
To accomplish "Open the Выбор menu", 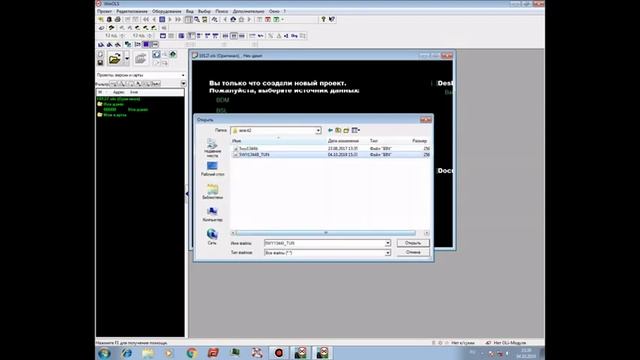I will pos(204,11).
